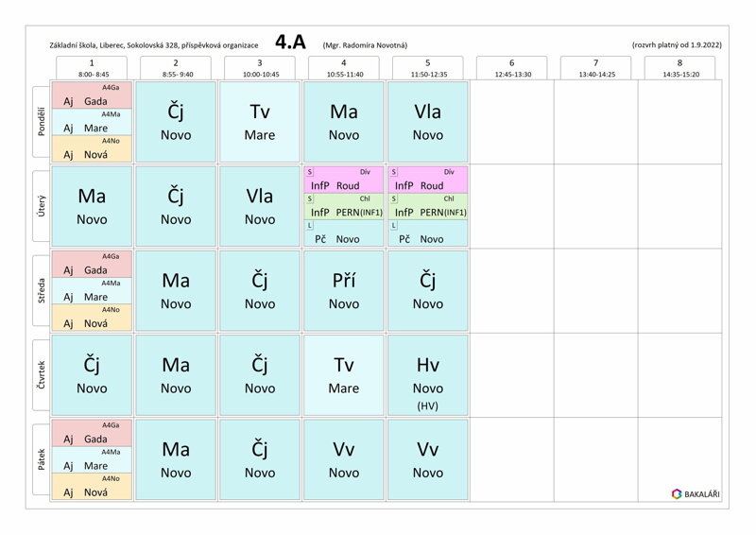Open Thursday Hv Novo (HV) lesson

pyautogui.click(x=428, y=375)
